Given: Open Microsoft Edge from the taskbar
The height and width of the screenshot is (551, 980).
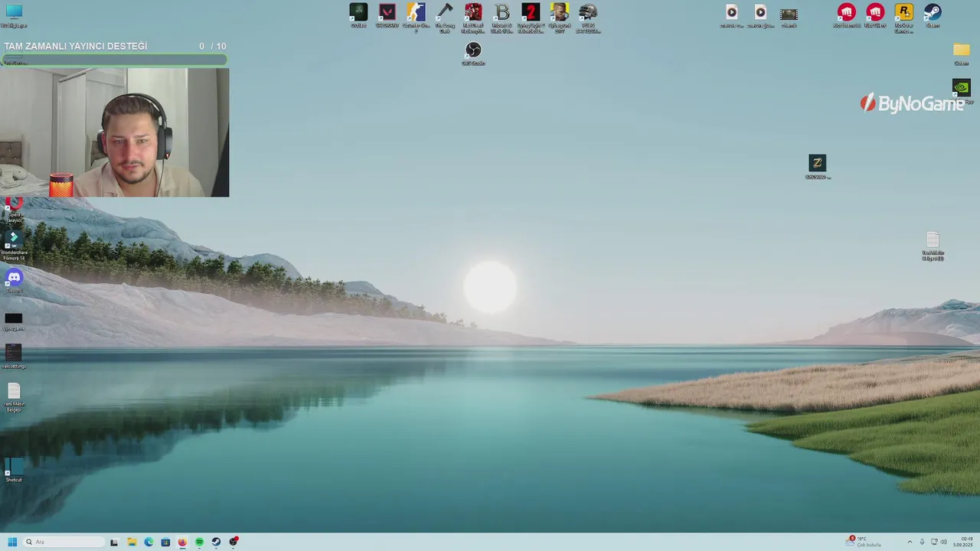Looking at the screenshot, I should tap(149, 542).
